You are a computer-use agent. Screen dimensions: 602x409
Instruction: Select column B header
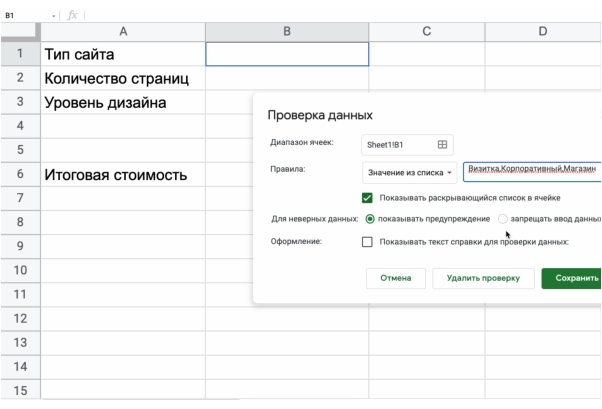(286, 32)
